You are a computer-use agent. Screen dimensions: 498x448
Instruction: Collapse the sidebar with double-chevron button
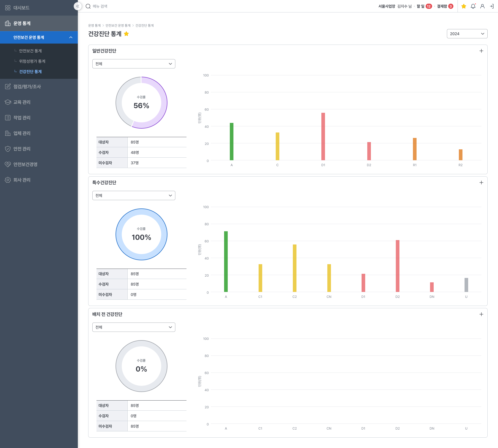(78, 6)
